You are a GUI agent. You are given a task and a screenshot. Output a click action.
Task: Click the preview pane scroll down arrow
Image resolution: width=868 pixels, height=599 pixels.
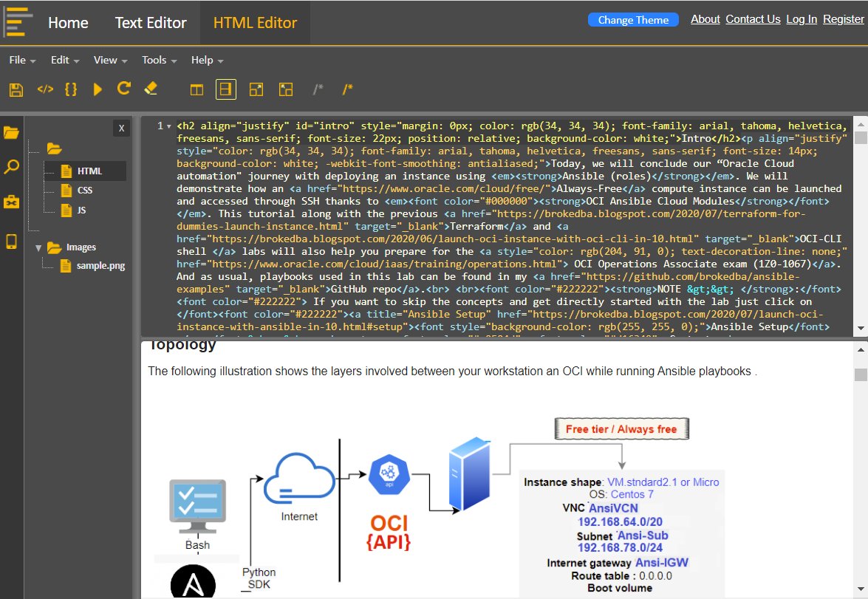point(861,589)
